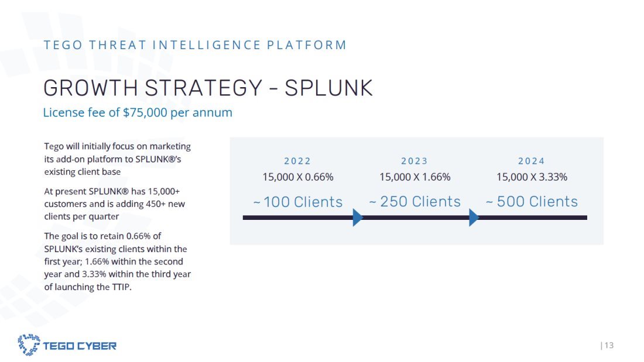Screen dimensions: 644x362
Task: Click the blue arrow between 2022 and 2023
Action: click(x=358, y=218)
